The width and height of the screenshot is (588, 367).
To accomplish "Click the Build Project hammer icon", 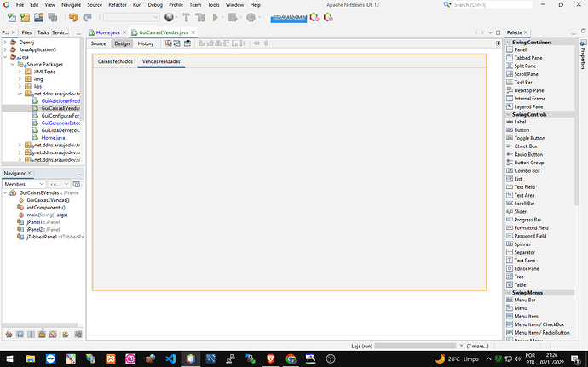I will [186, 18].
